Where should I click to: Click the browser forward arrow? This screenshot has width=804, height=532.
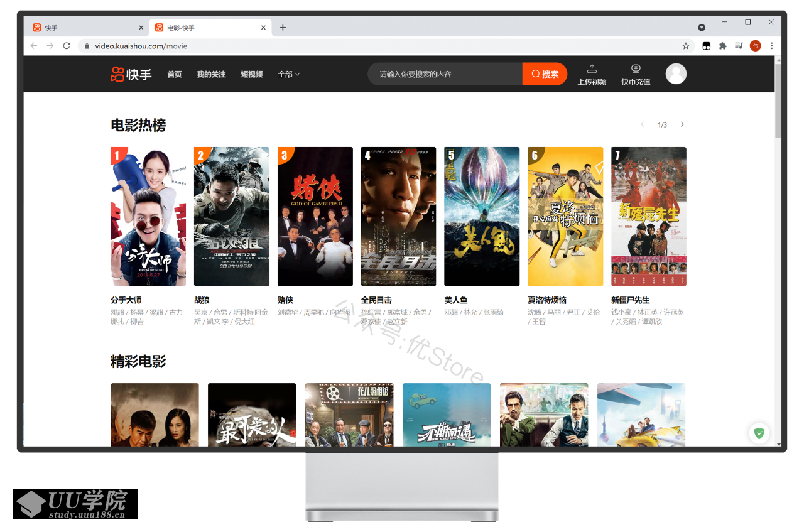(50, 46)
